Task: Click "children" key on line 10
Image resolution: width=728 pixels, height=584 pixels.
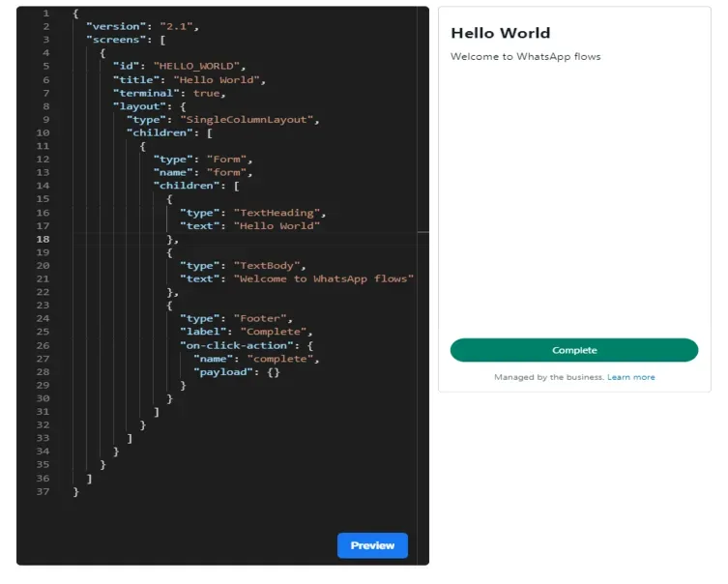Action: pos(160,132)
